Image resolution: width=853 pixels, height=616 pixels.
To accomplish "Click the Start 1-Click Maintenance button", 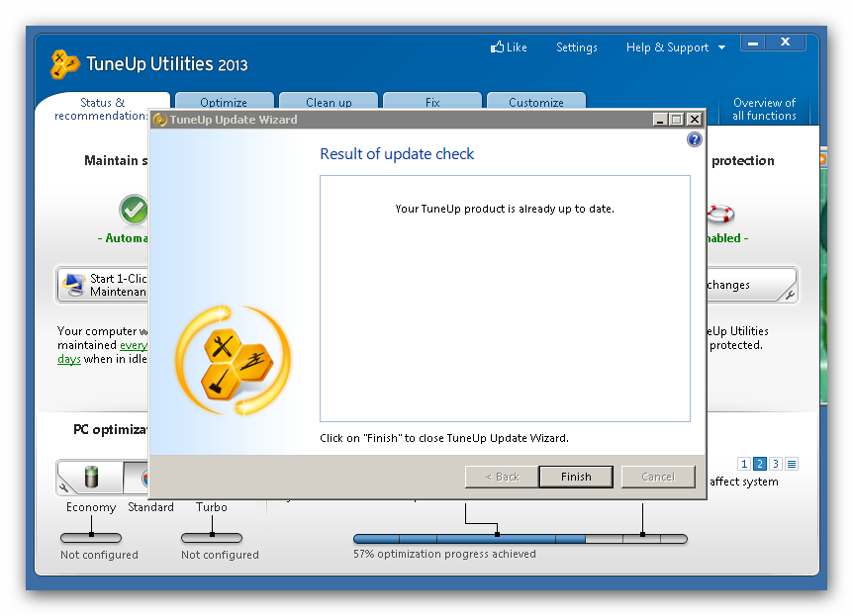I will pos(102,285).
